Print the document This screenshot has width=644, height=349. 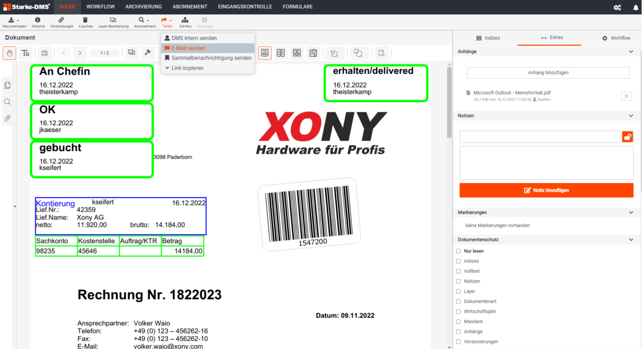45,53
